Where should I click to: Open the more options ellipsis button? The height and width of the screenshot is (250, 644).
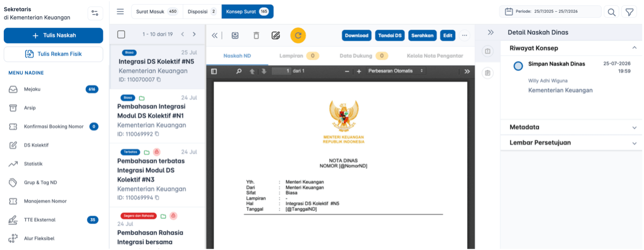tap(464, 35)
